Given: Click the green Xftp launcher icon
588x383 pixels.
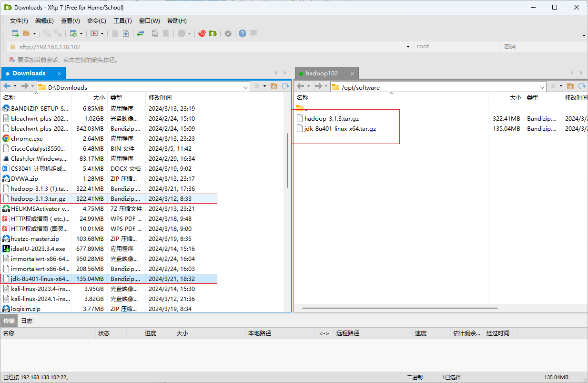Looking at the screenshot, I should point(213,33).
